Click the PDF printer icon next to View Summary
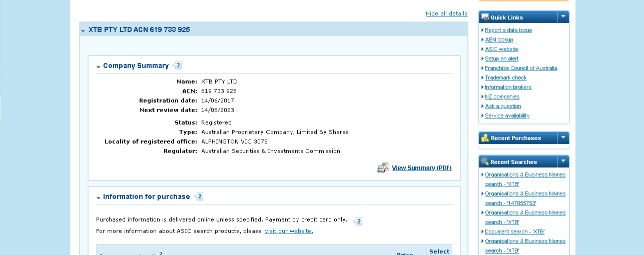 (x=383, y=168)
